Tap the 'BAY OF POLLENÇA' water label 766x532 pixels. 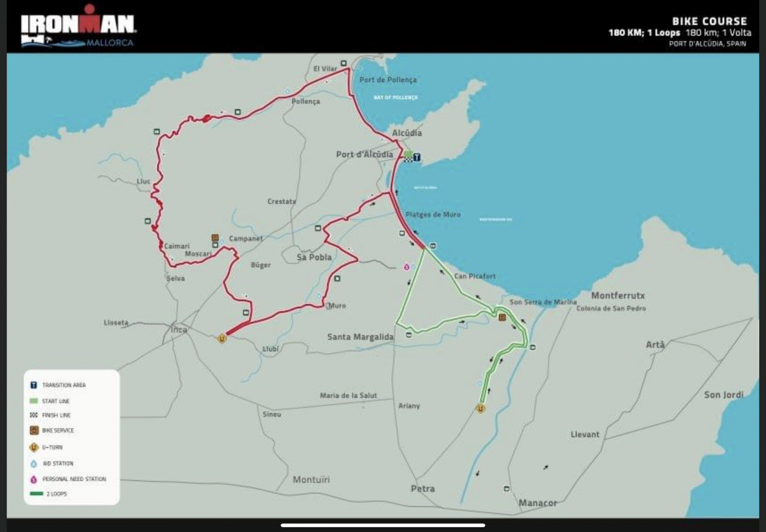[x=395, y=98]
